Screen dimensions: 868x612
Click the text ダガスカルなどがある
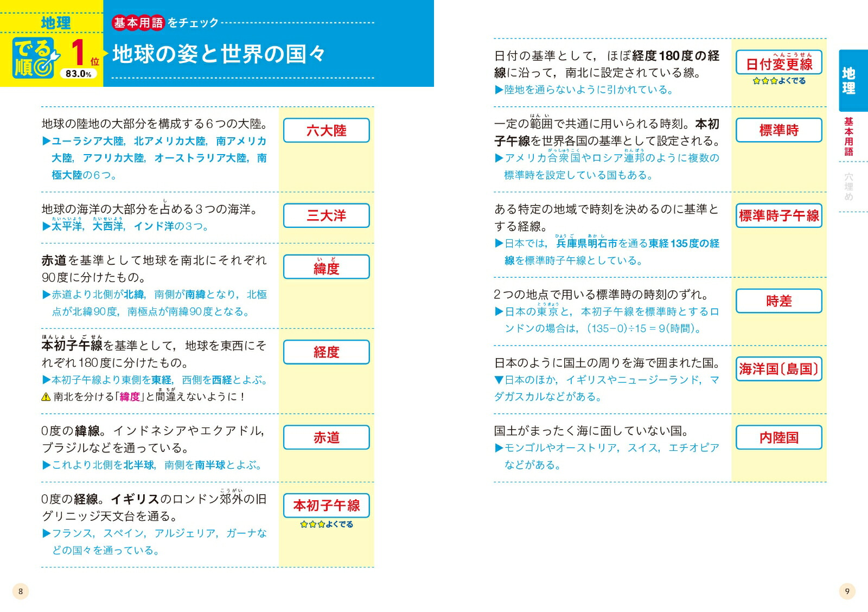click(548, 397)
